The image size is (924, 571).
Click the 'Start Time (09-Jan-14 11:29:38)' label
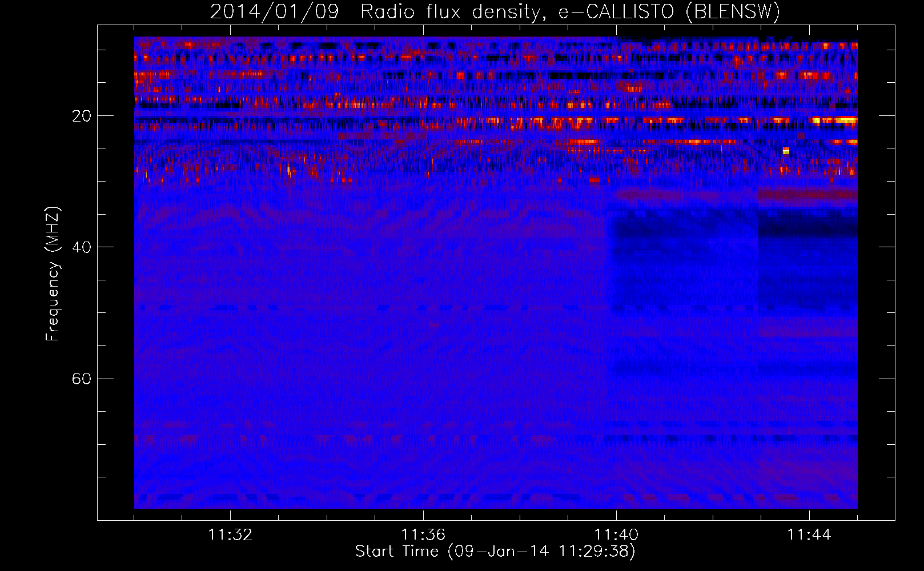click(495, 552)
